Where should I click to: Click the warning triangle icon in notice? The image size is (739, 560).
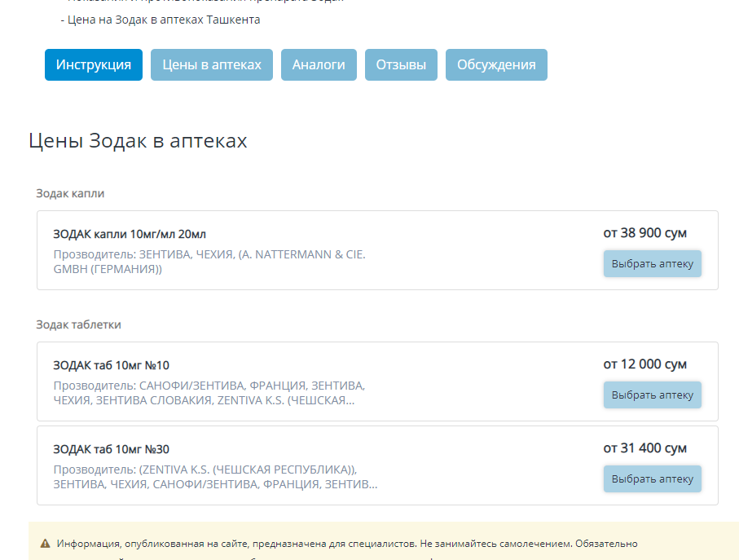[46, 544]
